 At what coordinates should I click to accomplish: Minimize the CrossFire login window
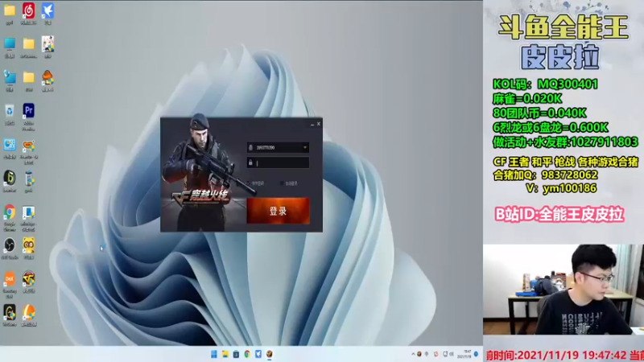pos(312,124)
